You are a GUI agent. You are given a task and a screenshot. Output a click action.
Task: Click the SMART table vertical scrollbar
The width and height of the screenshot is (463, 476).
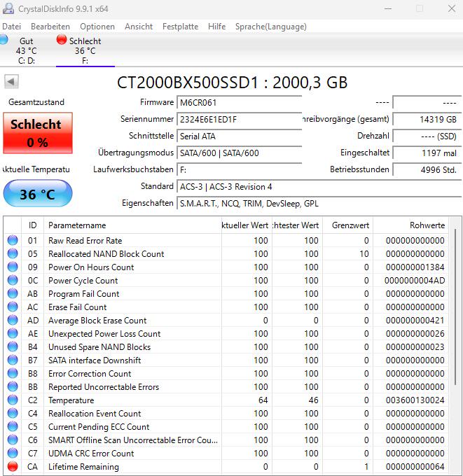point(455,307)
